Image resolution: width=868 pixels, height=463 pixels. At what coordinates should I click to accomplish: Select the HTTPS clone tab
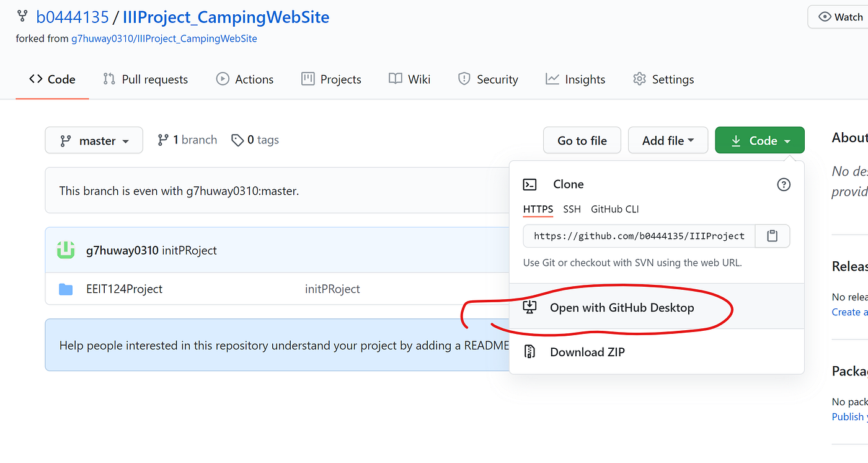coord(538,209)
